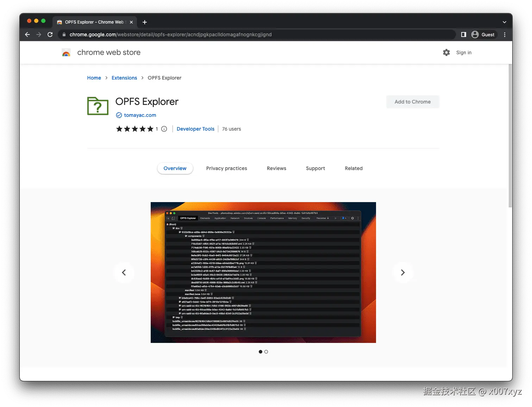Open the Support tab
The image size is (532, 407).
coord(315,168)
